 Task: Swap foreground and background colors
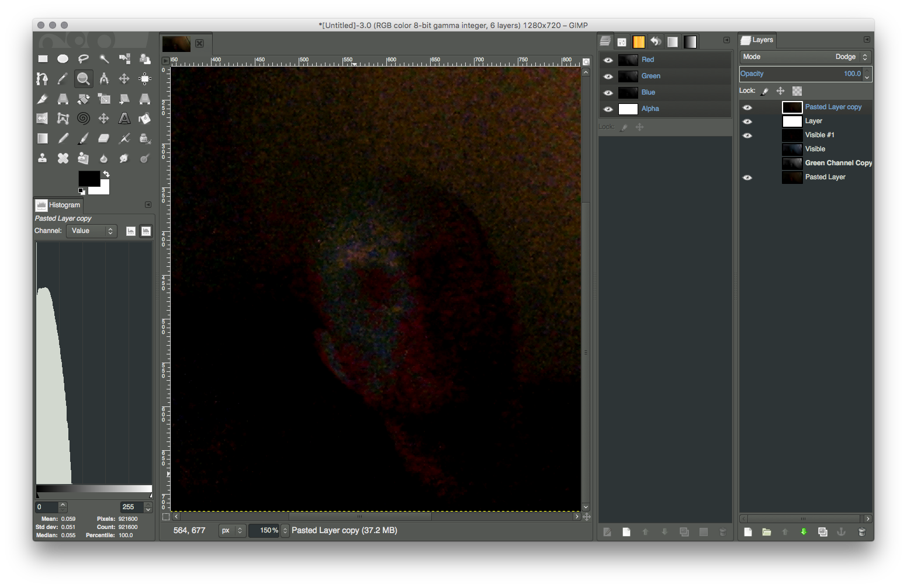tap(106, 174)
